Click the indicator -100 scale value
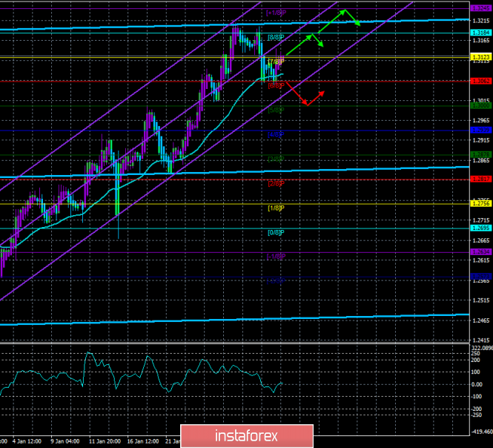The width and height of the screenshot is (493, 448). (x=477, y=396)
